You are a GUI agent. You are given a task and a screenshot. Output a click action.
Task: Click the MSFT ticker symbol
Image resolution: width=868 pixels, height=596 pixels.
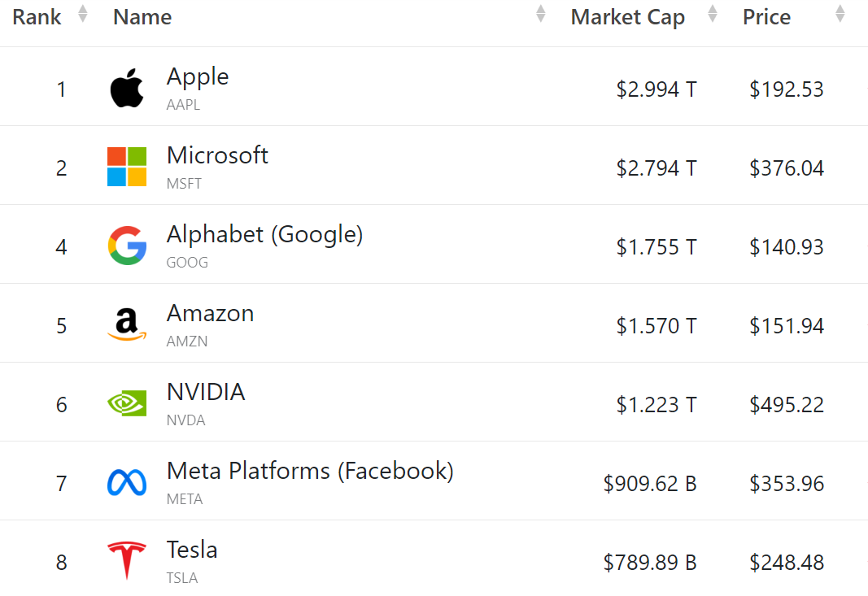184,183
